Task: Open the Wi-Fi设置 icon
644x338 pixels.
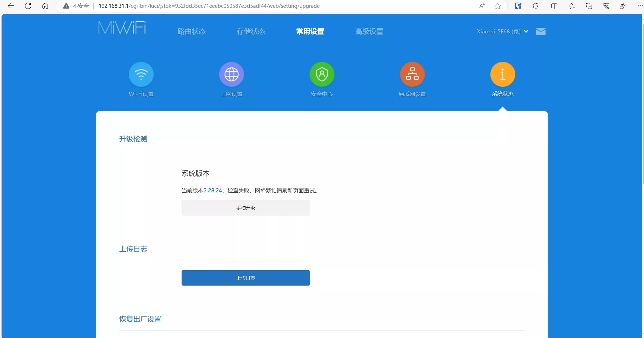Action: click(x=141, y=75)
